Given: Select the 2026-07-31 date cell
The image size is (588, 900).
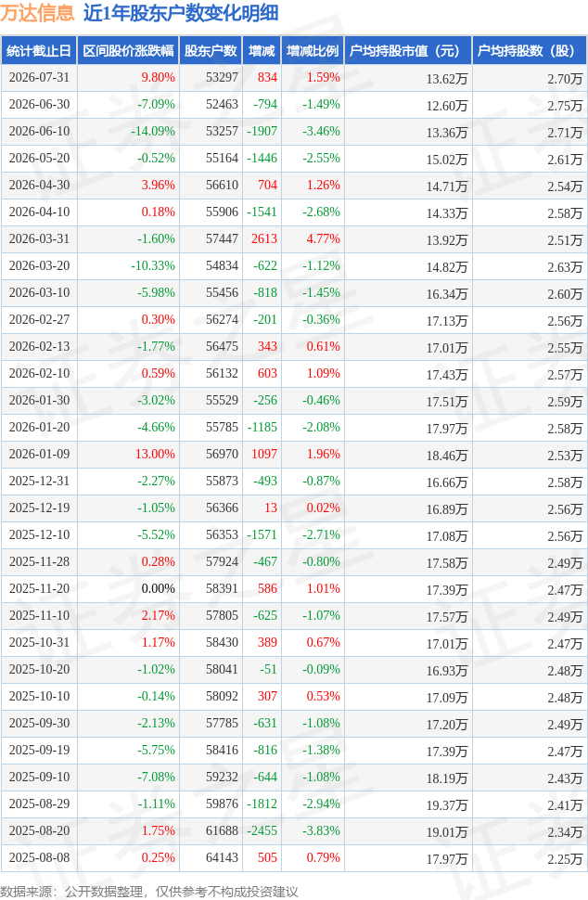Looking at the screenshot, I should click(x=39, y=78).
